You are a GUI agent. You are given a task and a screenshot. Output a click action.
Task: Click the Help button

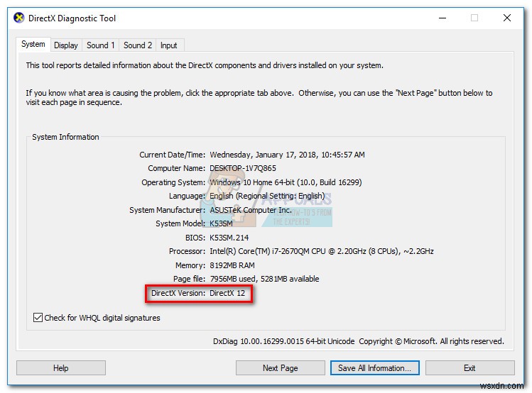61,368
